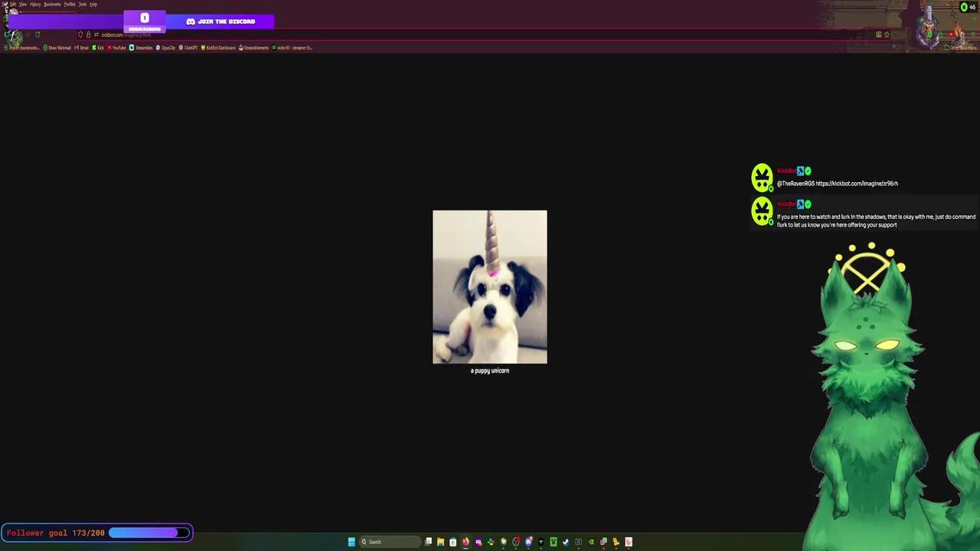This screenshot has width=980, height=551.
Task: Open the kickbot.com/imagine link in chat
Action: click(855, 183)
